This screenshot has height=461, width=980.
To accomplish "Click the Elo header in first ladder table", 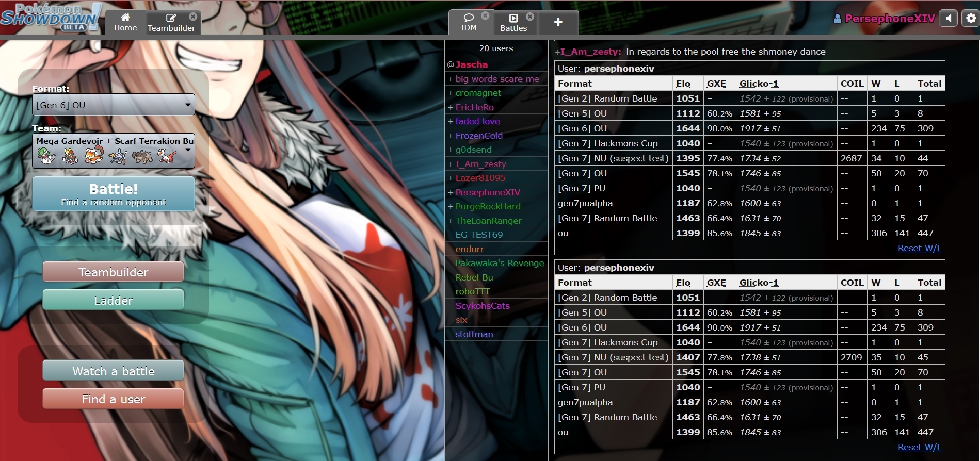I will coord(683,84).
